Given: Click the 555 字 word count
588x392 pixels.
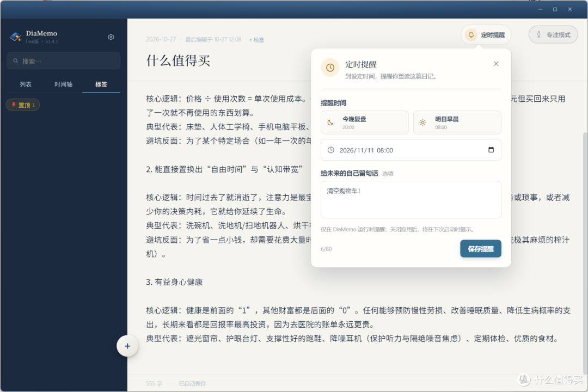Looking at the screenshot, I should [x=154, y=383].
